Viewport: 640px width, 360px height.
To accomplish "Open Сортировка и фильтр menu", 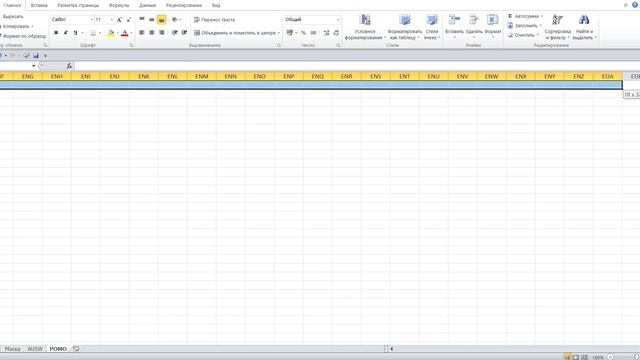I will coord(558,27).
